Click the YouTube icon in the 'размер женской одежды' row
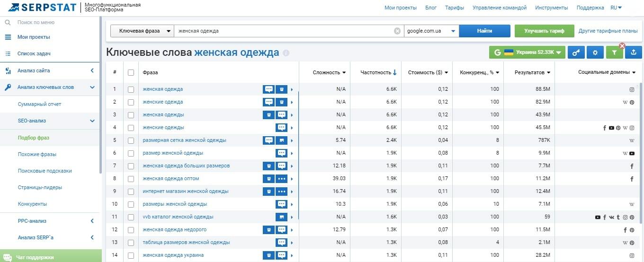This screenshot has width=644, height=262. (x=632, y=153)
